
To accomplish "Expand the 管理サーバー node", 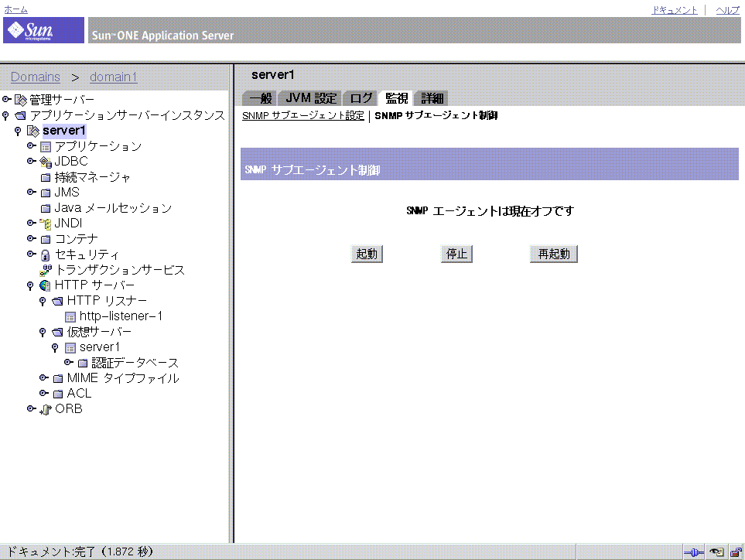I will point(6,99).
